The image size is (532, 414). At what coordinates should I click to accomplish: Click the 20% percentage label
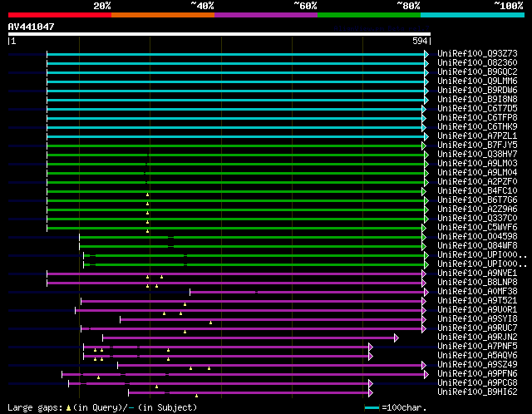point(102,6)
